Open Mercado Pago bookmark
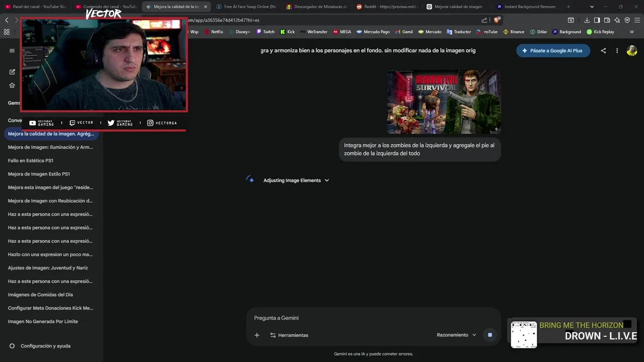 [x=373, y=32]
